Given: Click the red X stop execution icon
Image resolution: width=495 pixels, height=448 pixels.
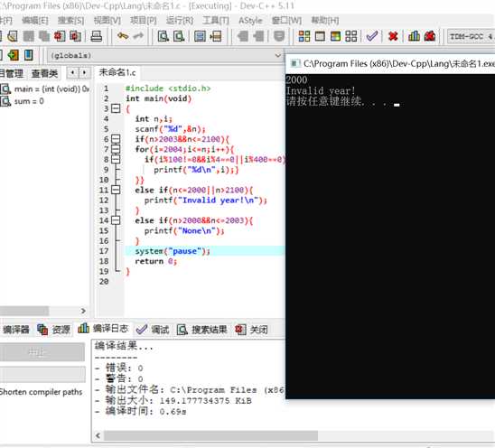Looking at the screenshot, I should pos(393,36).
